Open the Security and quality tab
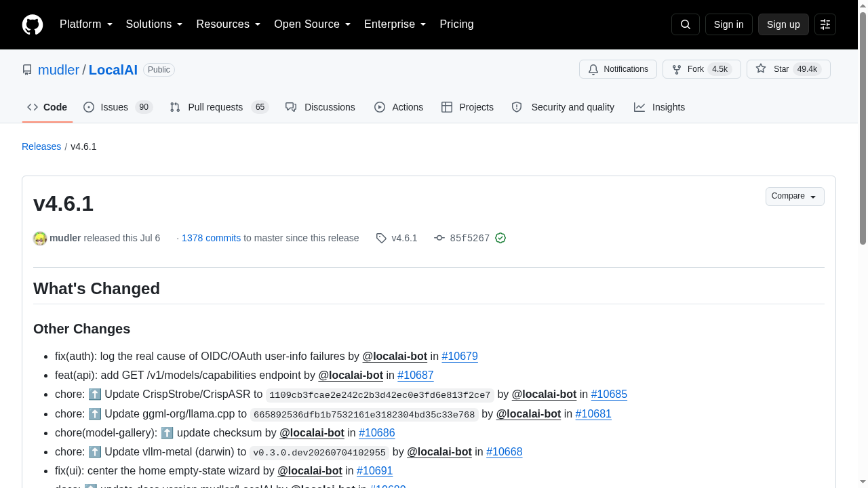Screen dimensions: 868x488 click(563, 107)
